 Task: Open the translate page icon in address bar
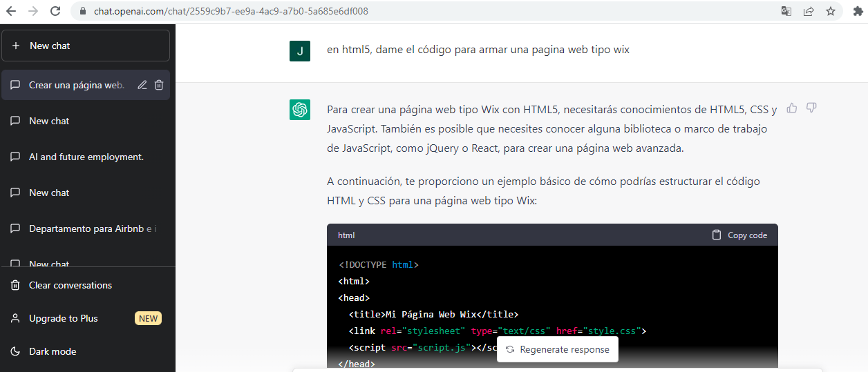click(786, 11)
